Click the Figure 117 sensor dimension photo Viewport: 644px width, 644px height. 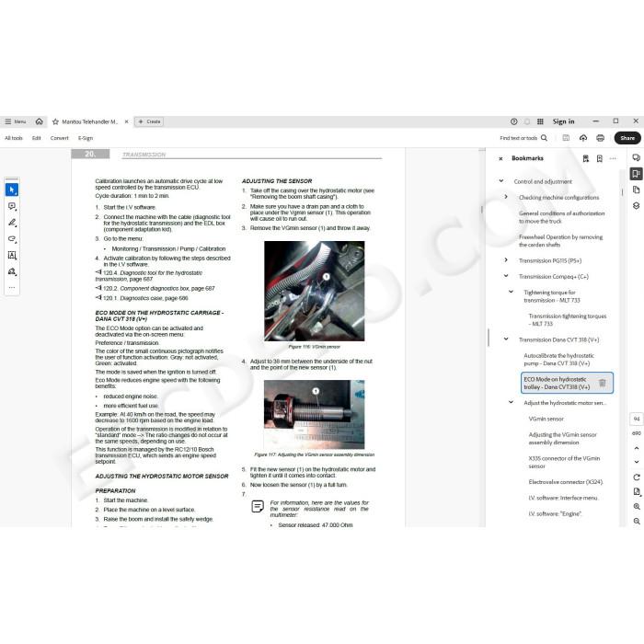pos(315,414)
